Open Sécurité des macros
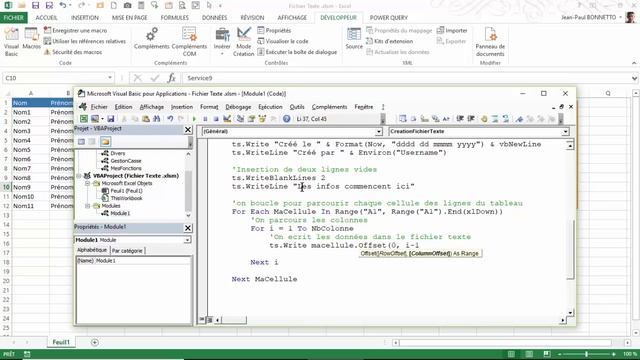Screen dimensions: 640x360 tap(73, 52)
